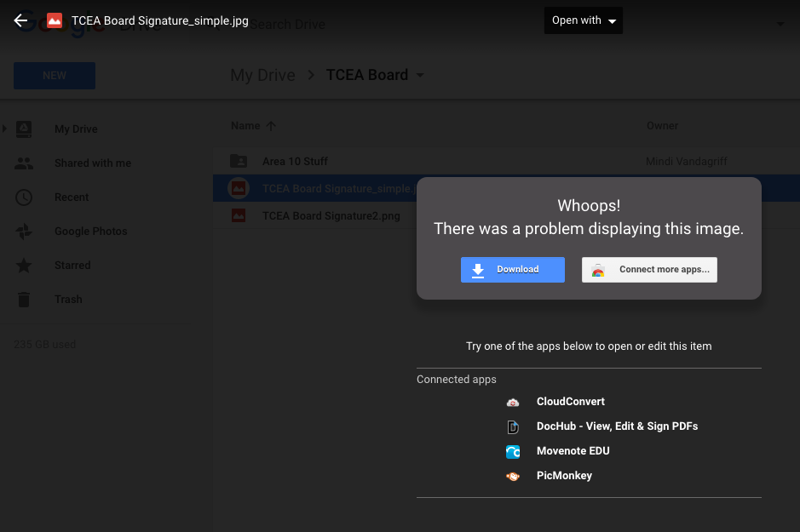Open the Trash bin icon
Screen dimensions: 800x532
pos(24,299)
